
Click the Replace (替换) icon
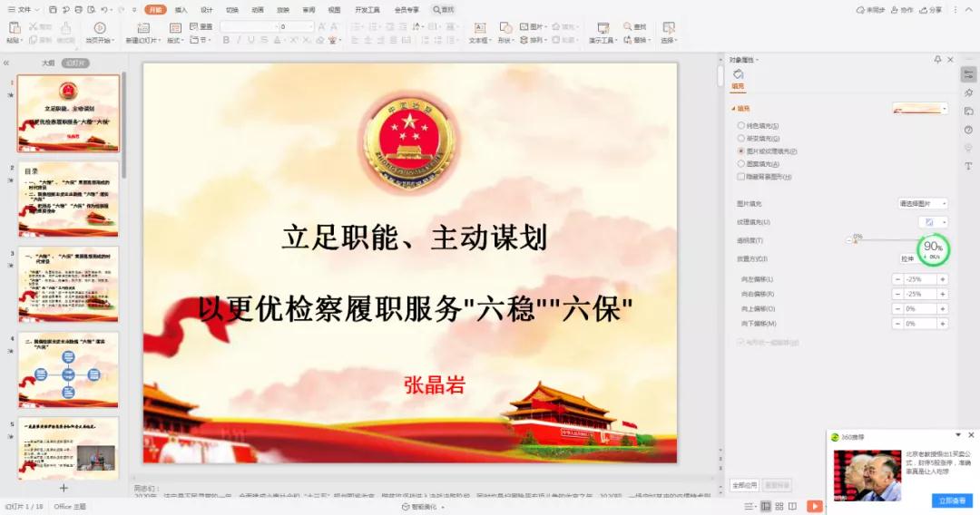pos(628,40)
